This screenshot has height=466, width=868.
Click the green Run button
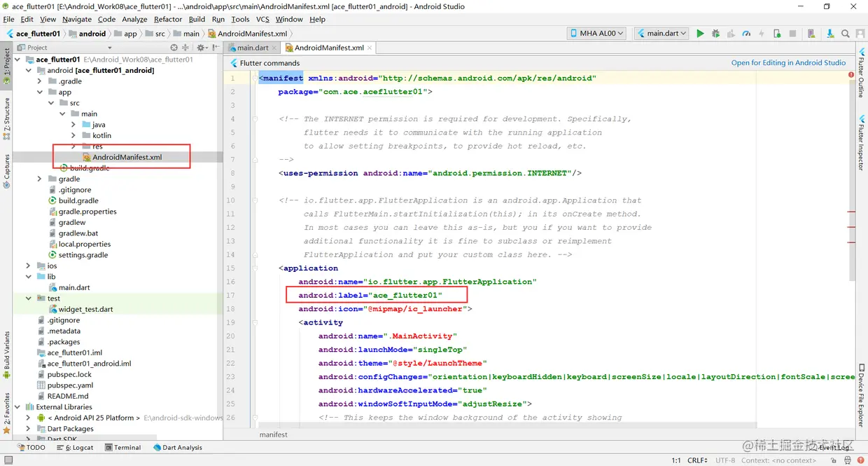click(x=700, y=34)
